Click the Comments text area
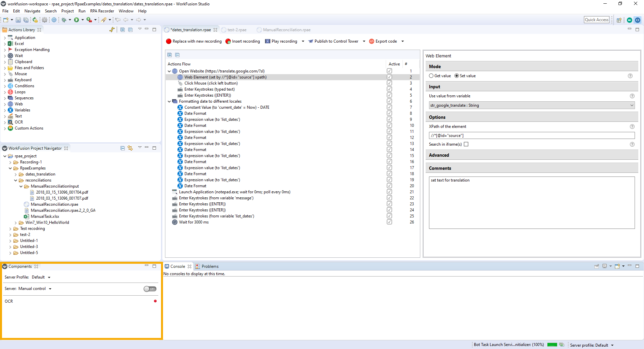Viewport: 644px width, 349px height. 532,203
